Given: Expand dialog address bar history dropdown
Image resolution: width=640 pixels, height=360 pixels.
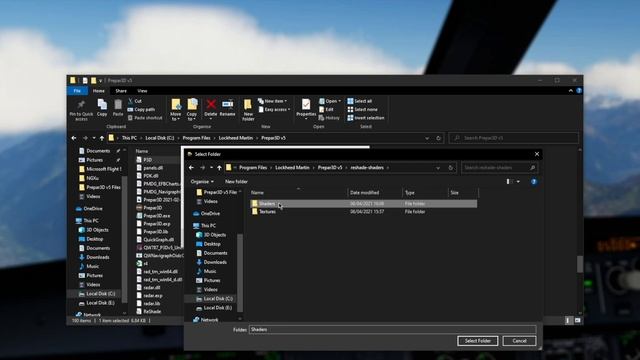Looking at the screenshot, I should [x=438, y=168].
